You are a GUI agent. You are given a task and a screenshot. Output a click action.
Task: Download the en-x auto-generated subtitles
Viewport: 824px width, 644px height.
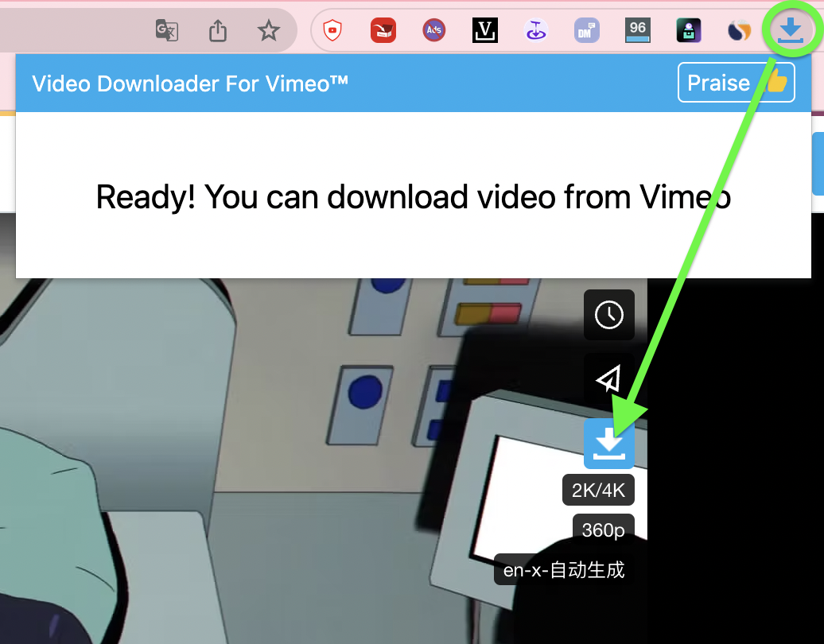pos(564,569)
